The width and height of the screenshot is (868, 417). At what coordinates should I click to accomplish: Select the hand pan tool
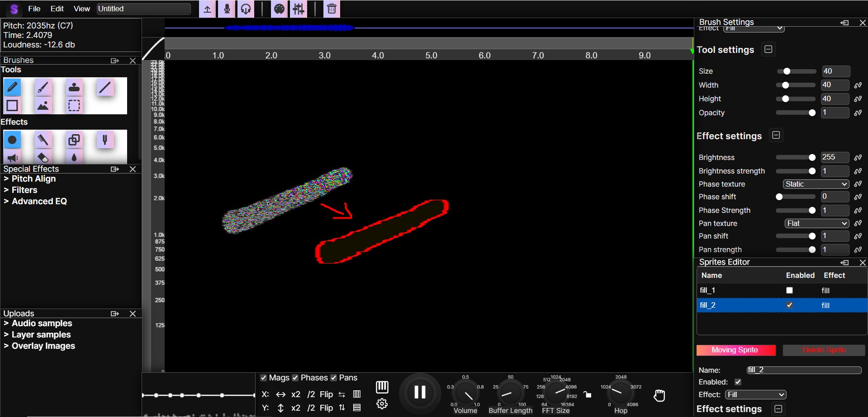659,395
